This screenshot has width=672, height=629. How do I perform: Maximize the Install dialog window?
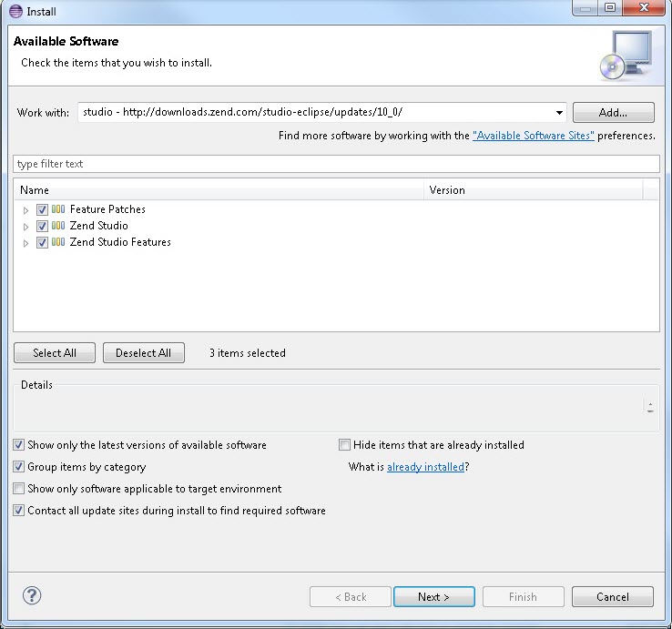(610, 7)
